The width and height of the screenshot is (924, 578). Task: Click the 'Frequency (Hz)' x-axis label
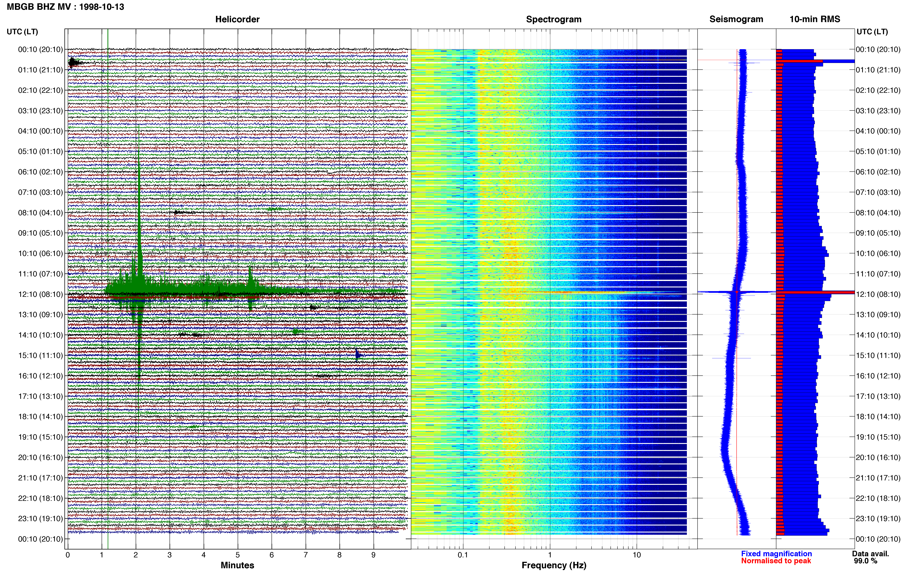[x=554, y=565]
